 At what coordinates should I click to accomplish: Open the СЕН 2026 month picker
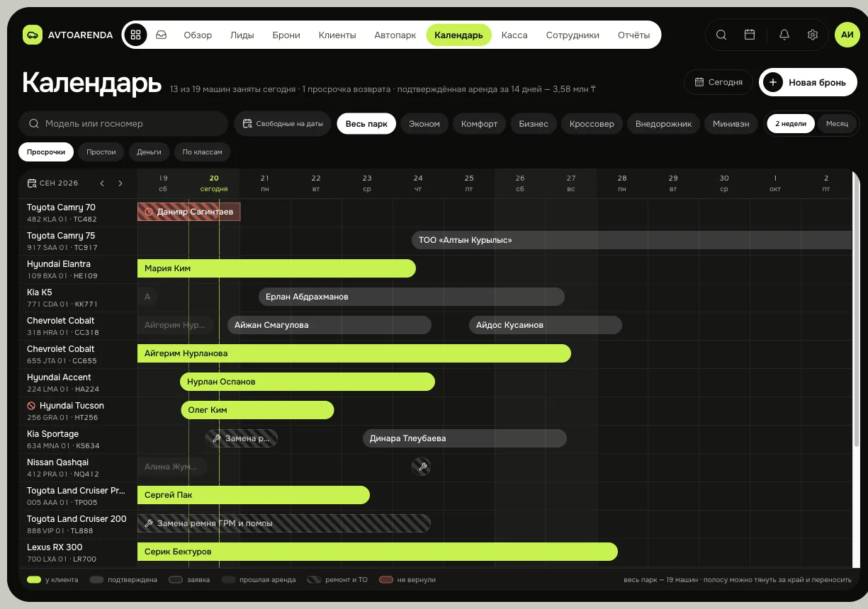coord(53,183)
